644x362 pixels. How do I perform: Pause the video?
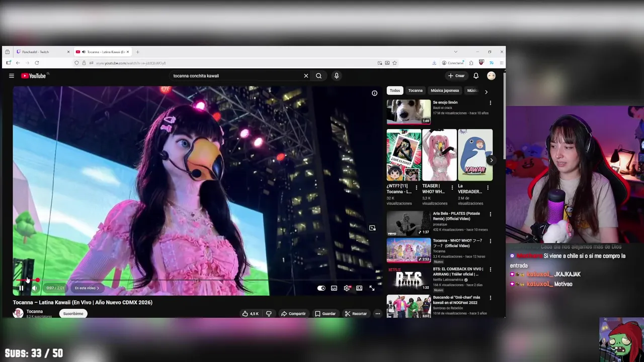21,288
